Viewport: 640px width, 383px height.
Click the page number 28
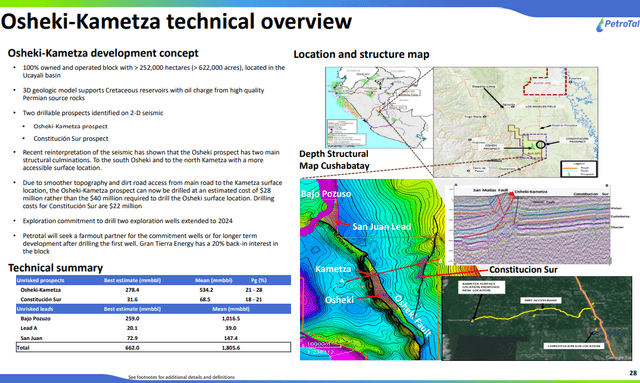(x=633, y=373)
